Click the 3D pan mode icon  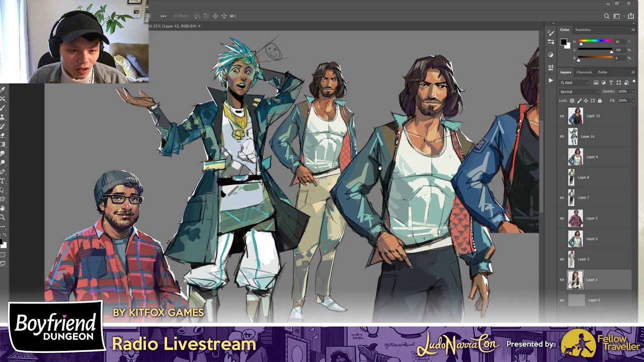pyautogui.click(x=215, y=16)
